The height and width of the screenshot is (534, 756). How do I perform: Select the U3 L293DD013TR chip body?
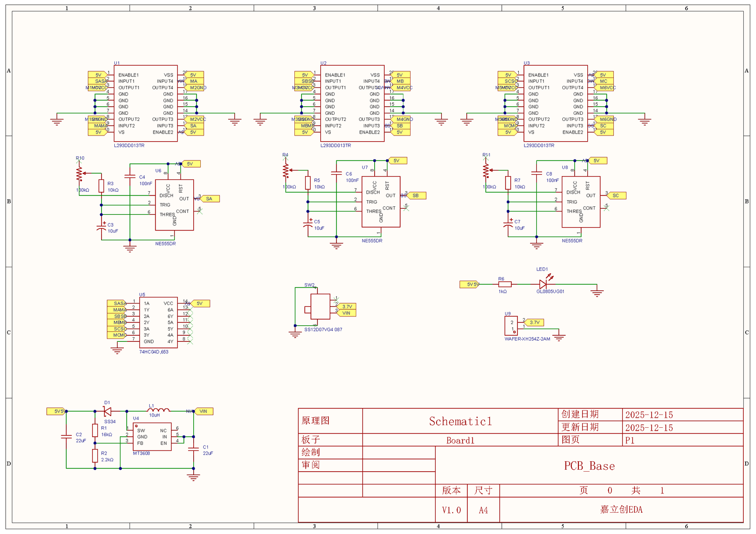(x=556, y=103)
